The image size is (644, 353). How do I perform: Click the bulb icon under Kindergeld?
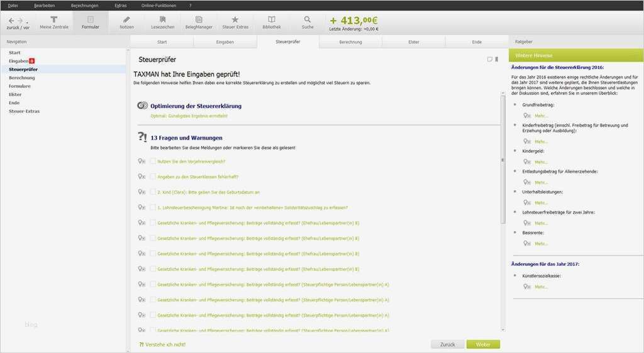[x=527, y=162]
